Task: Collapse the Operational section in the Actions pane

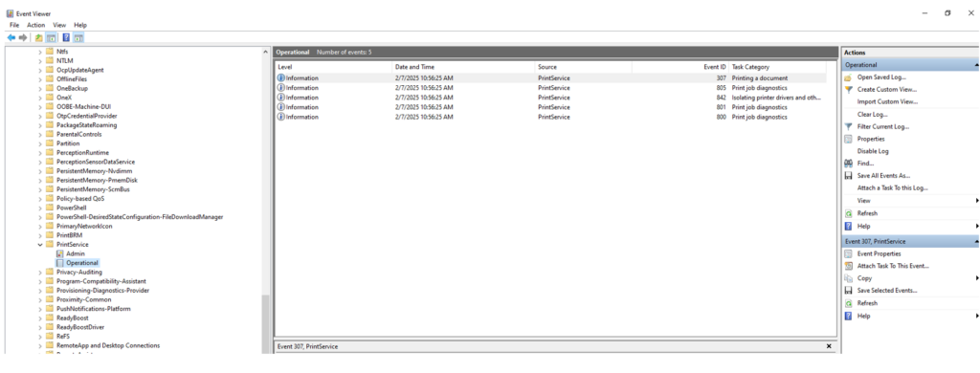Action: tap(975, 65)
